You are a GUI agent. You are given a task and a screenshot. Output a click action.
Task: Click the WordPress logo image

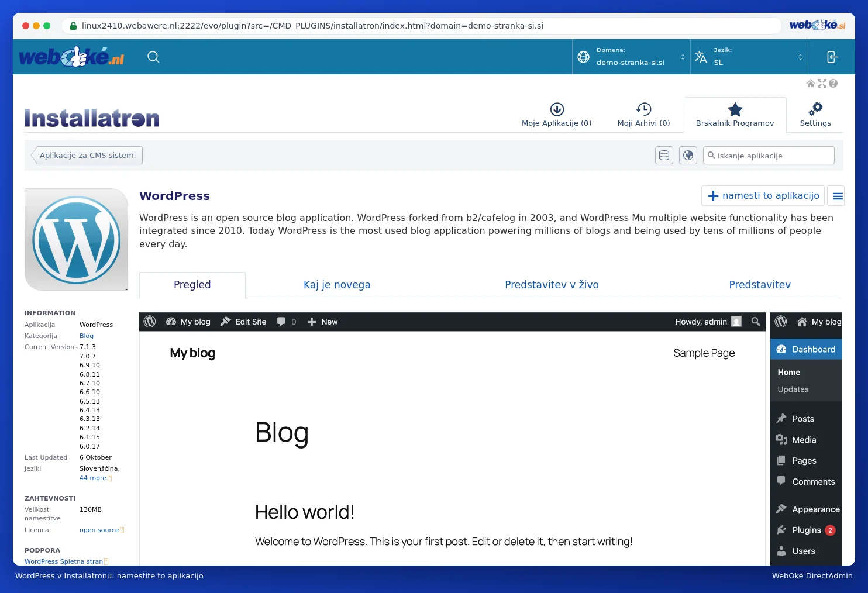pos(76,239)
